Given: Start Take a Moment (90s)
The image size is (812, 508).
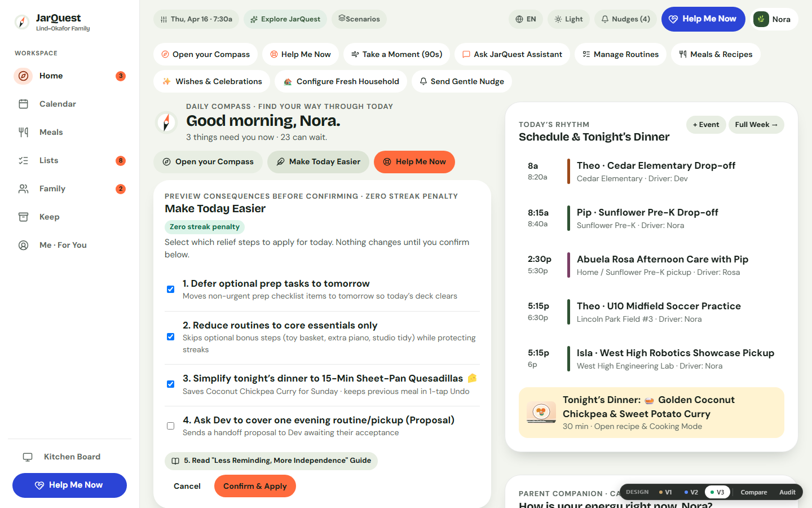Looking at the screenshot, I should click(397, 54).
